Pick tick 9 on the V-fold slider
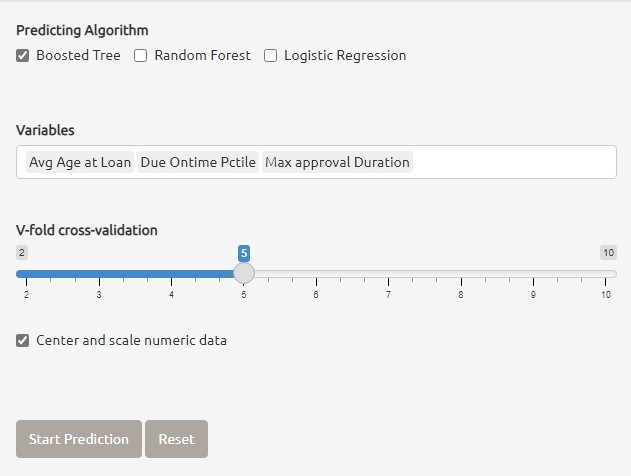Viewport: 631px width, 476px height. pyautogui.click(x=534, y=274)
